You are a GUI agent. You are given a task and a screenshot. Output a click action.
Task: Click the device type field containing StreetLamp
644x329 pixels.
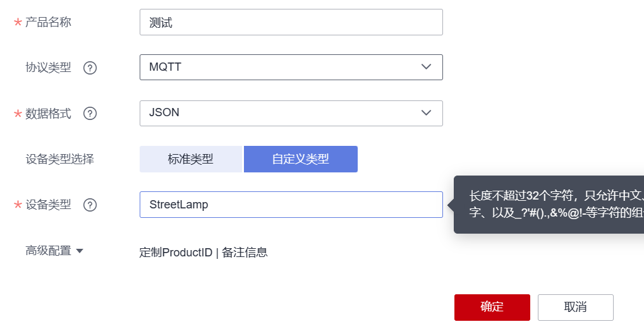click(291, 205)
